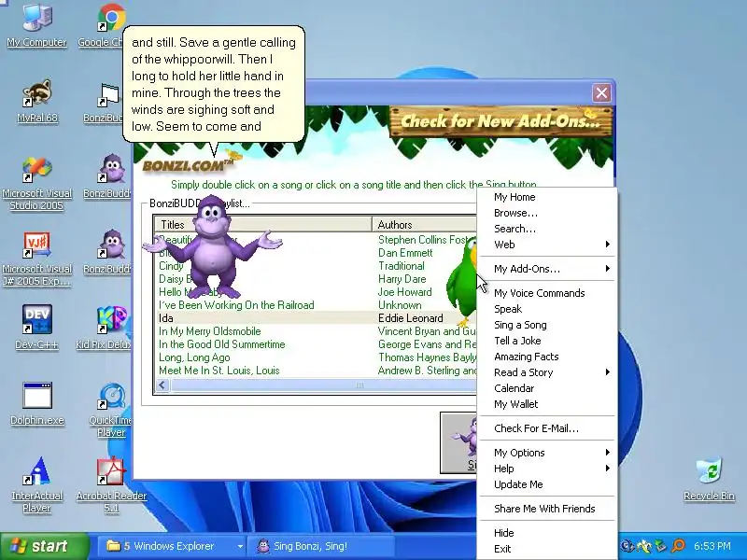Viewport: 747px width, 560px height.
Task: Select song "In My Merry Oldsmobile"
Action: (209, 331)
